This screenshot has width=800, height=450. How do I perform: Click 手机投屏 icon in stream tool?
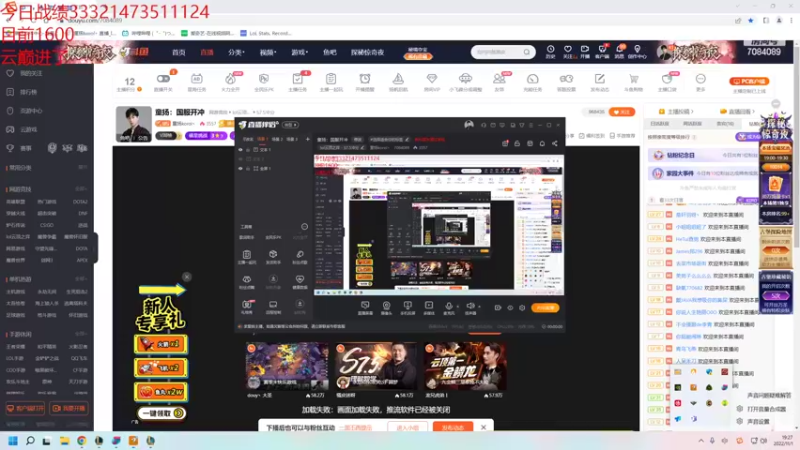[408, 306]
